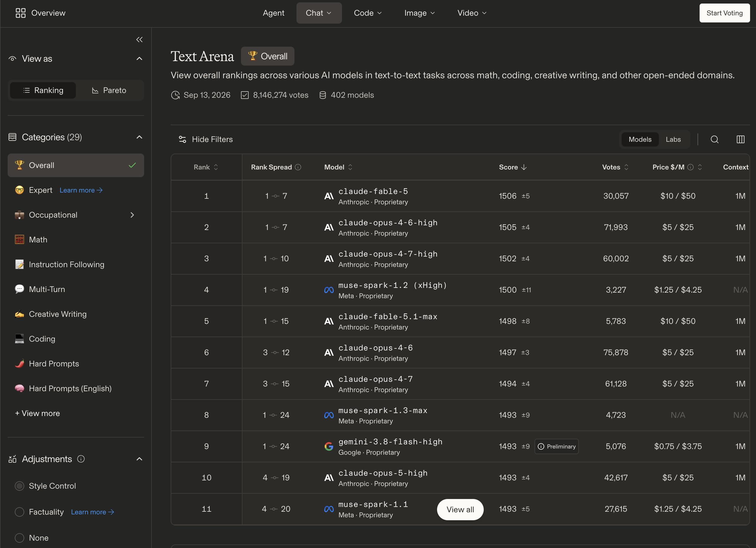Click the Overview grid icon
Image resolution: width=756 pixels, height=548 pixels.
point(21,13)
